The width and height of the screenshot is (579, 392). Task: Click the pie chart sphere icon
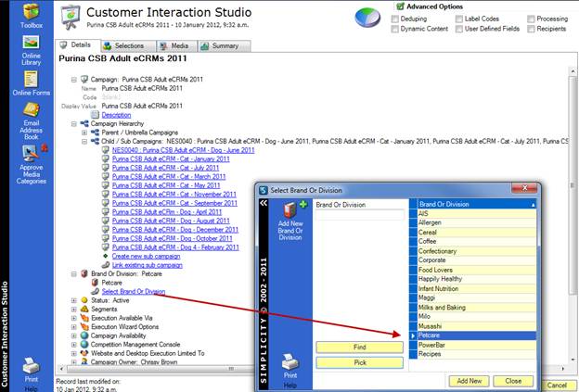[x=367, y=18]
